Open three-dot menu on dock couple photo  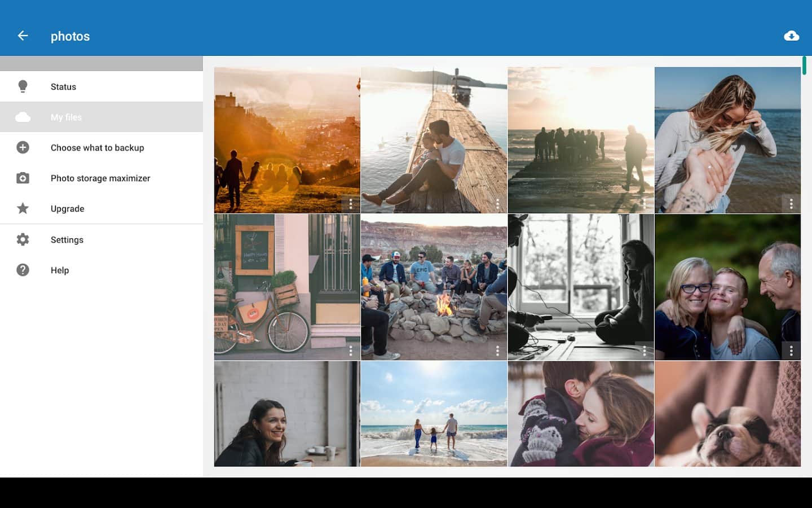(497, 203)
